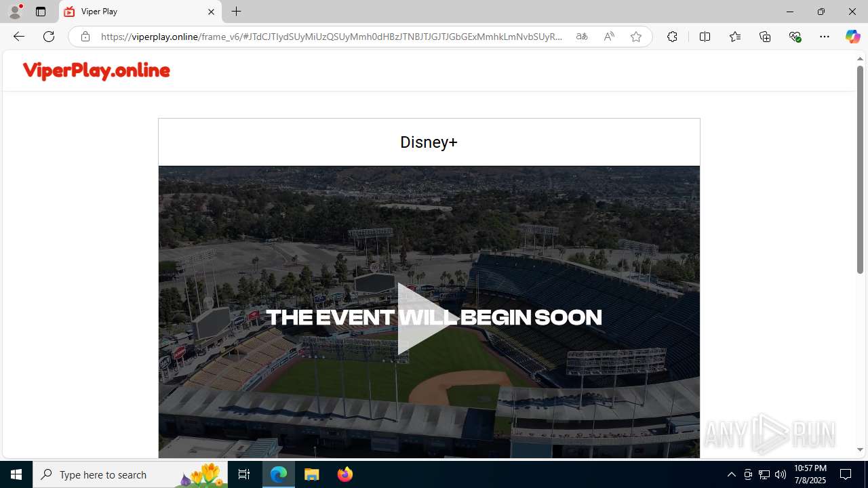The image size is (868, 488).
Task: Open the tab actions menu icon
Action: pos(41,12)
